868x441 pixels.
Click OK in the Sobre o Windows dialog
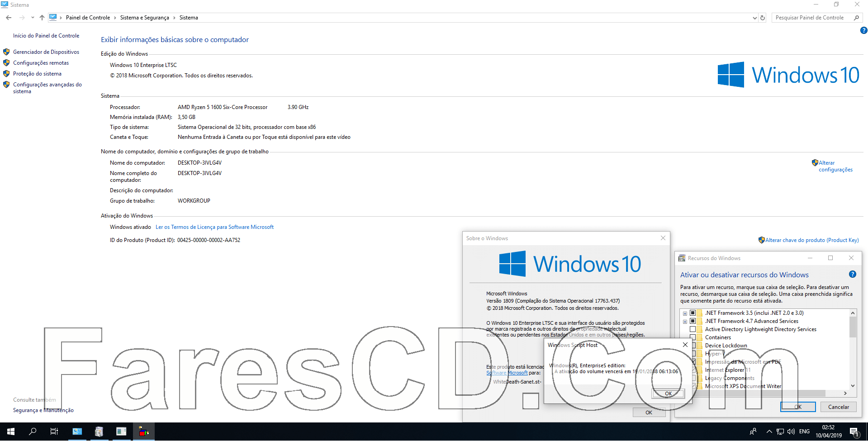click(x=649, y=413)
